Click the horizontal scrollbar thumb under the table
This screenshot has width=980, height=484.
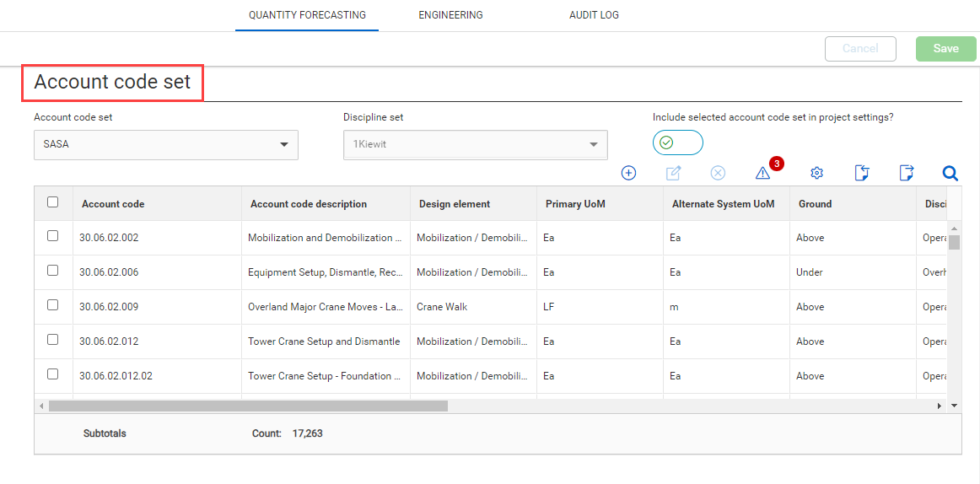[x=248, y=406]
